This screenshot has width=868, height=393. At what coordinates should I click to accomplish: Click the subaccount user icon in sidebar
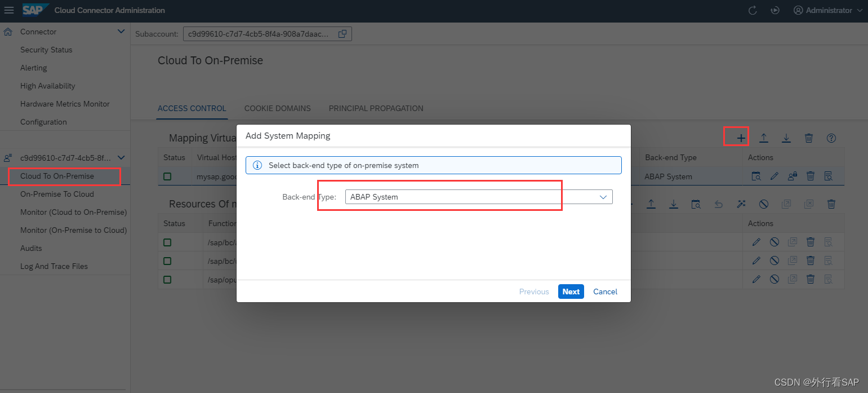pyautogui.click(x=8, y=158)
